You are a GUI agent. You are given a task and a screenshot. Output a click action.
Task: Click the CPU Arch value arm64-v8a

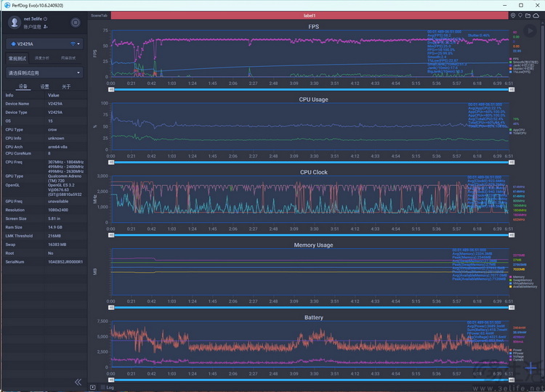[57, 147]
